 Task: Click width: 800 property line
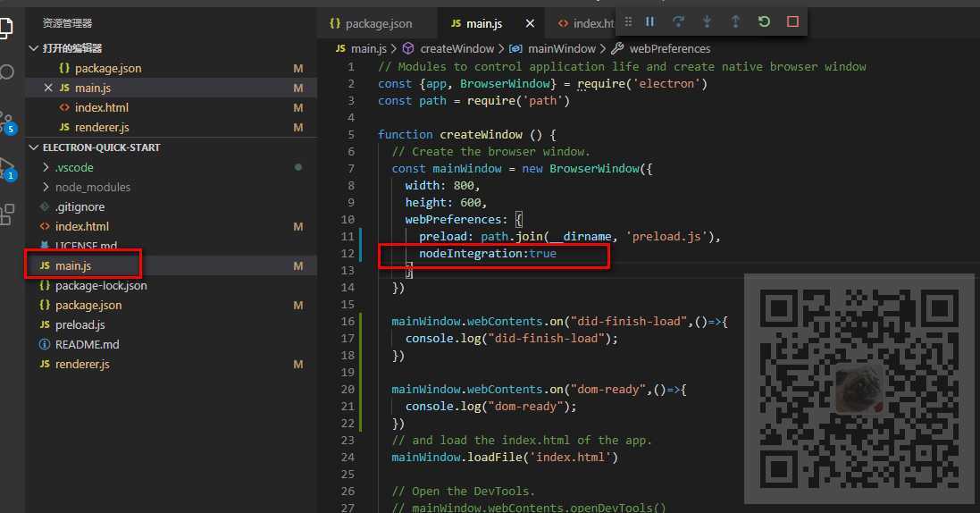[x=442, y=185]
